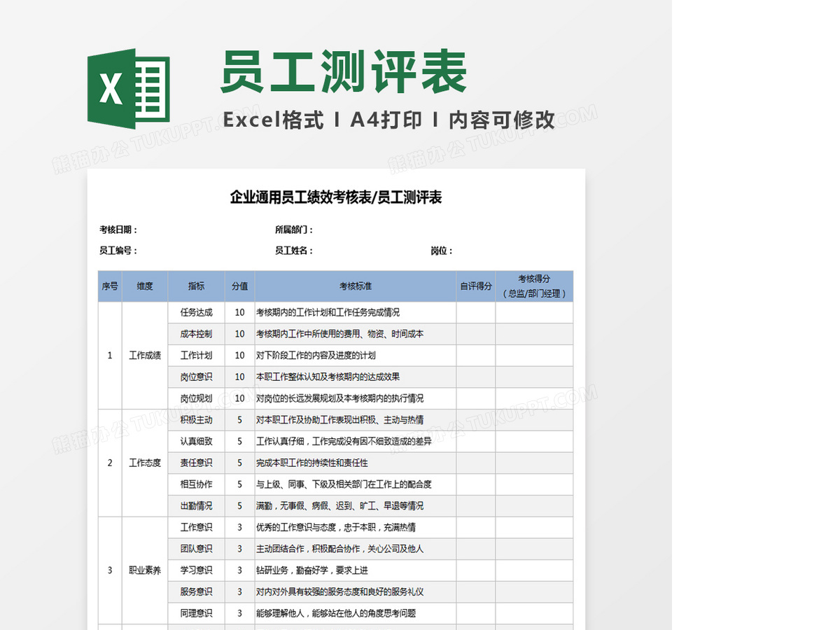Click the score 5 in 责任意识 row
This screenshot has width=840, height=630.
240,463
